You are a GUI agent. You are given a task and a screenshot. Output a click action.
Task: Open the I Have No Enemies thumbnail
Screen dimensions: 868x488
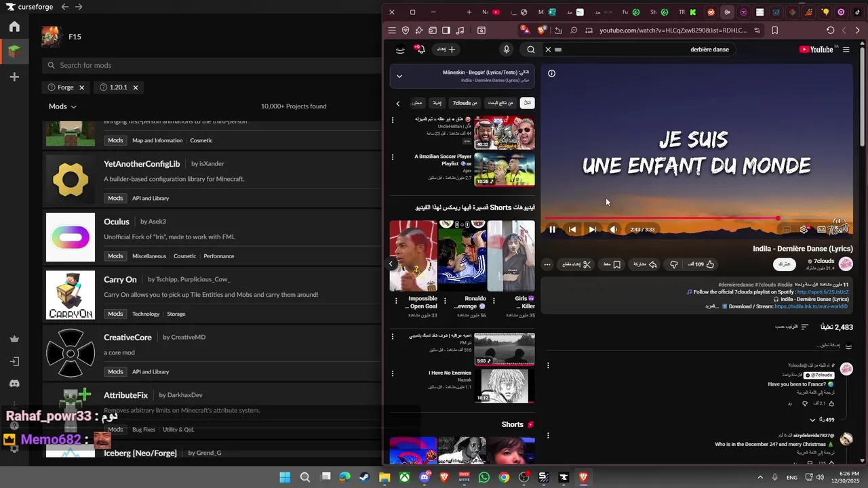pyautogui.click(x=504, y=386)
